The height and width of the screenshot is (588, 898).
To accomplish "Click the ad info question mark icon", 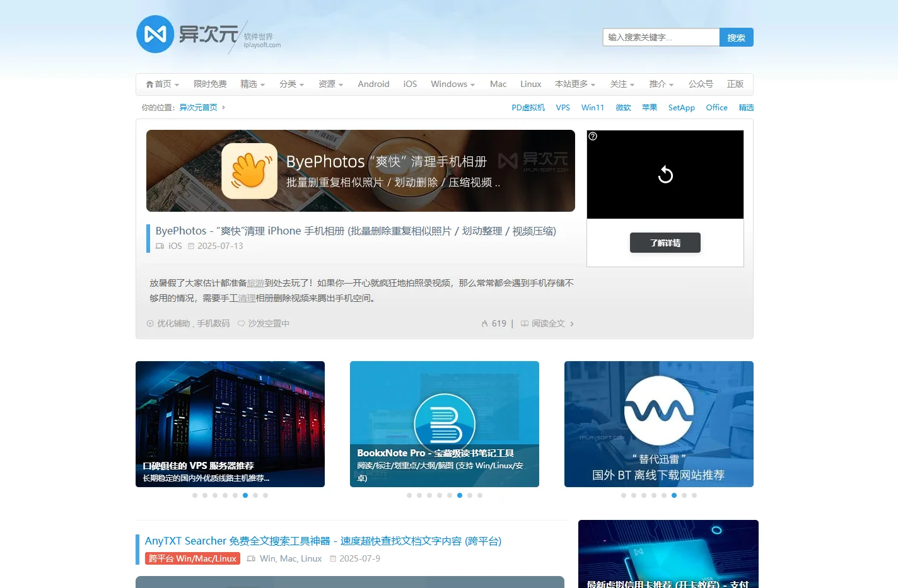I will pos(593,136).
